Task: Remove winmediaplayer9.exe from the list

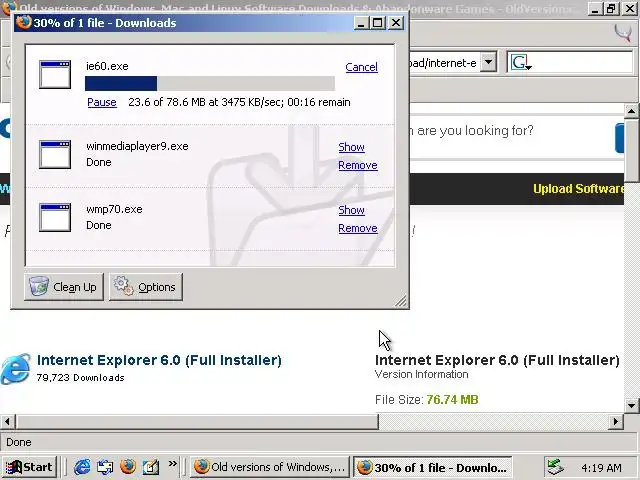Action: point(358,165)
